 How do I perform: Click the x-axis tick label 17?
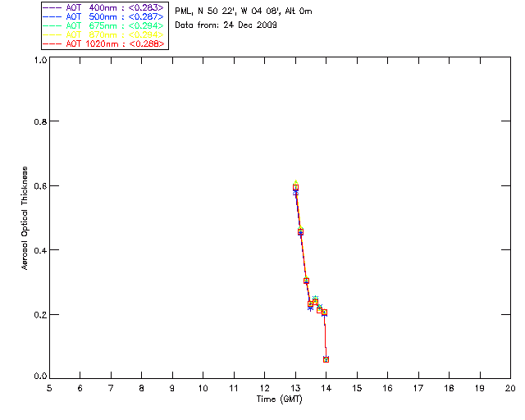[418, 388]
